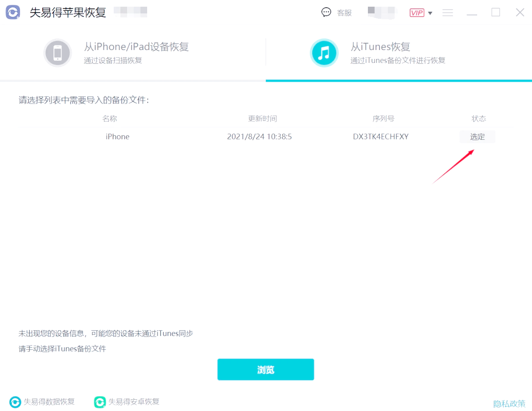Click the VIP badge icon
This screenshot has height=411, width=532.
pos(417,13)
